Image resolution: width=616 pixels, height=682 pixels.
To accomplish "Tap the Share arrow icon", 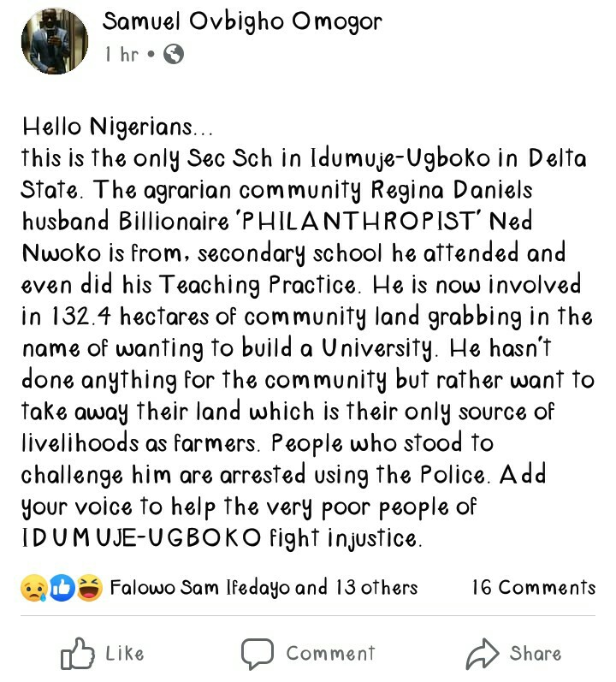I will point(482,654).
